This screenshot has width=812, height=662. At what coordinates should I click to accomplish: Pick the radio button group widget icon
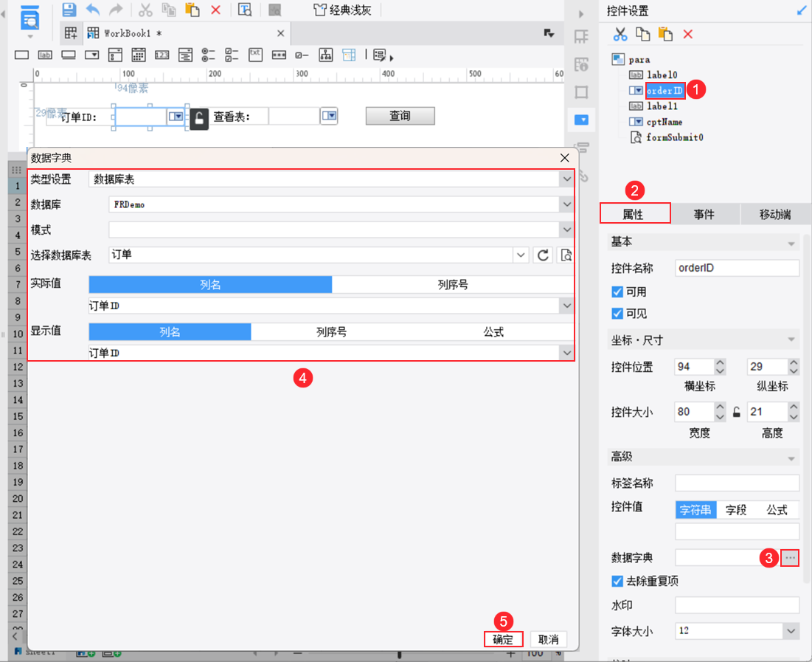coord(208,55)
